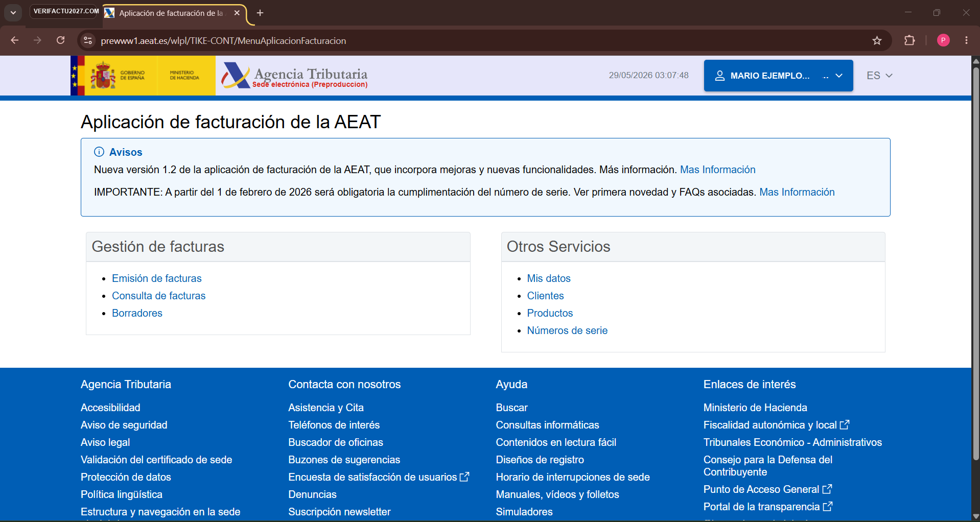The width and height of the screenshot is (980, 522).
Task: Open Productos
Action: coord(550,313)
